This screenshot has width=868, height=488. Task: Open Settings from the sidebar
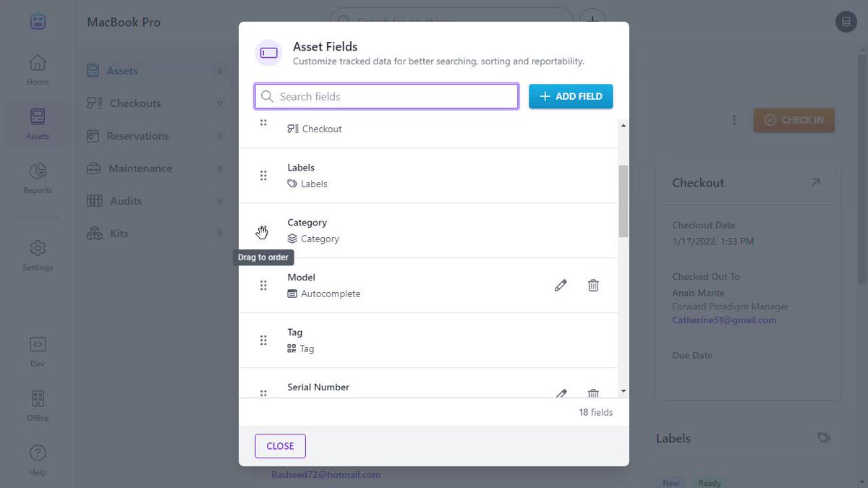coord(38,256)
